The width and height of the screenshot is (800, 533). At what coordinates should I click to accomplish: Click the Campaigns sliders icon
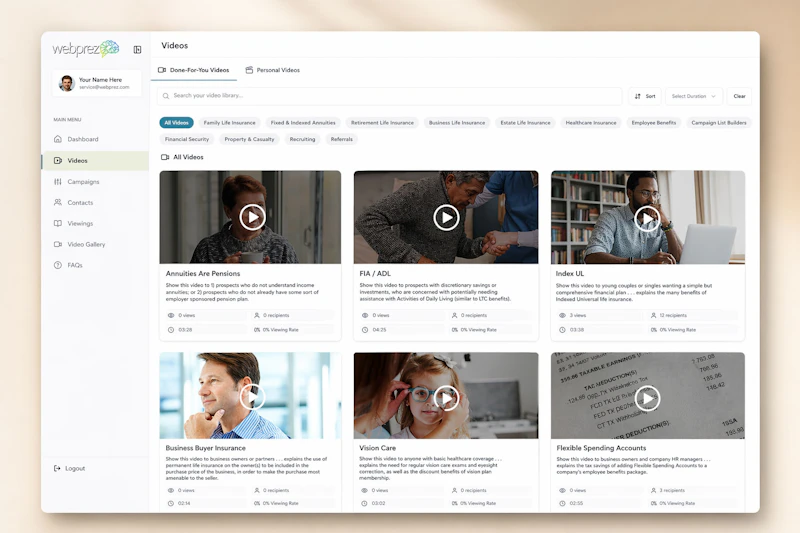58,182
